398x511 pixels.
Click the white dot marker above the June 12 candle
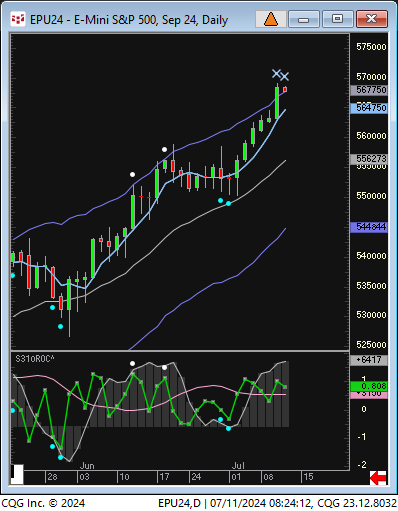tap(132, 174)
